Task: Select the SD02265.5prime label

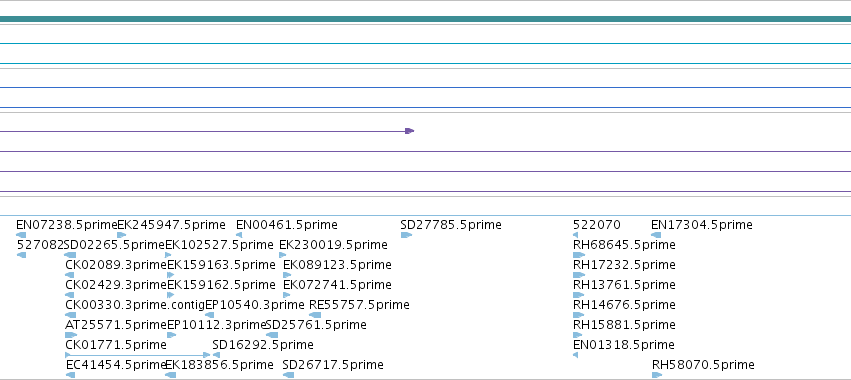Action: (114, 245)
